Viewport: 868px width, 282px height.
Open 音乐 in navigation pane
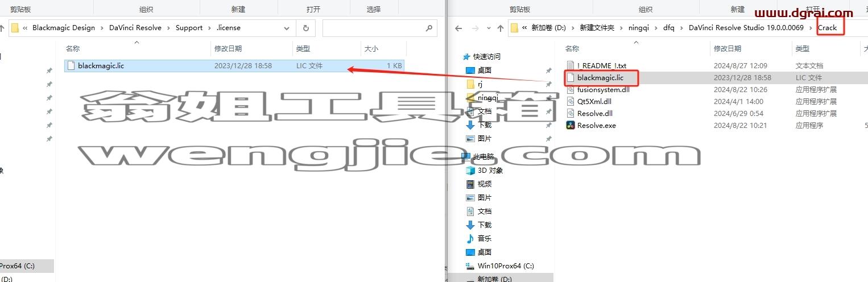pyautogui.click(x=484, y=238)
